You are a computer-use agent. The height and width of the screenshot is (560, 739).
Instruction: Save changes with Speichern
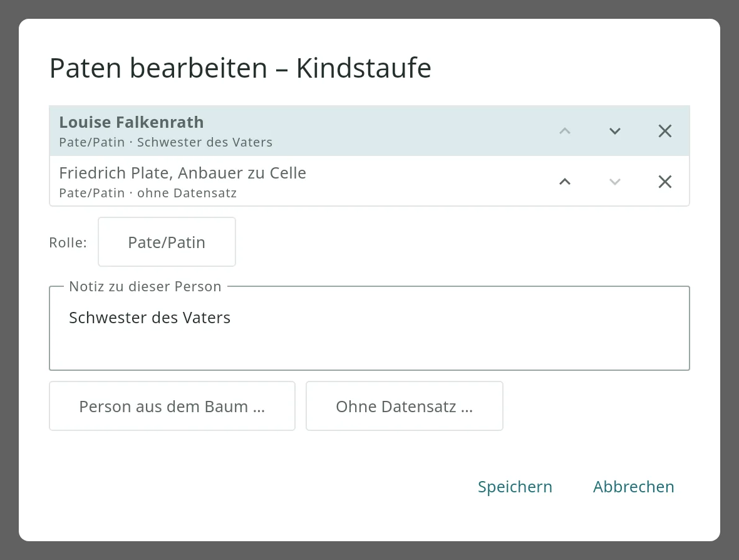click(515, 487)
